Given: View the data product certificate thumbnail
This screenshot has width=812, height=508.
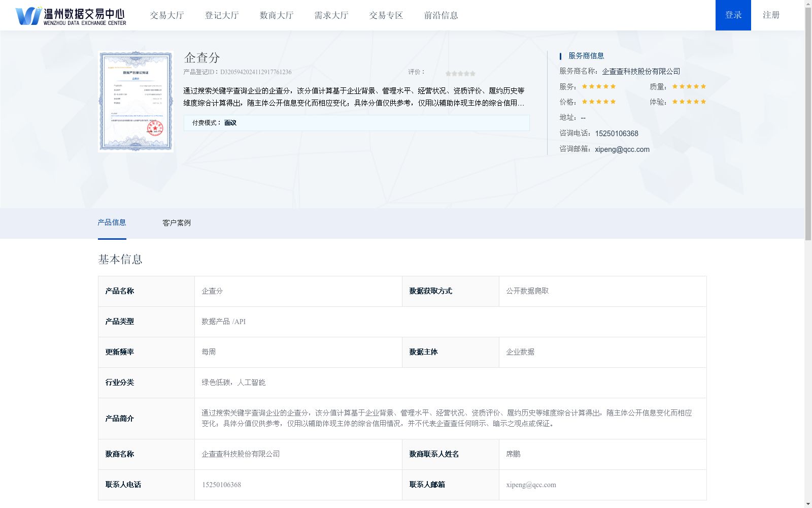Looking at the screenshot, I should [135, 101].
